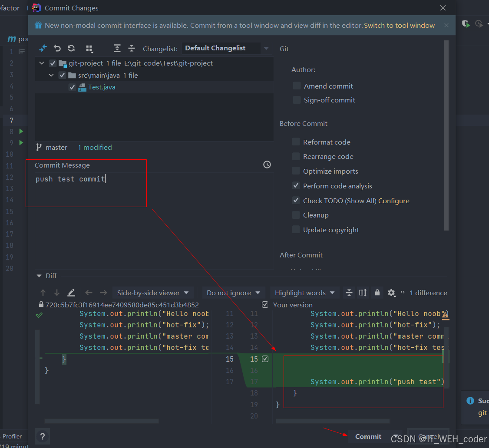Open the Commit button dropdown arrow
Screen dimensions: 489x448
coord(396,436)
